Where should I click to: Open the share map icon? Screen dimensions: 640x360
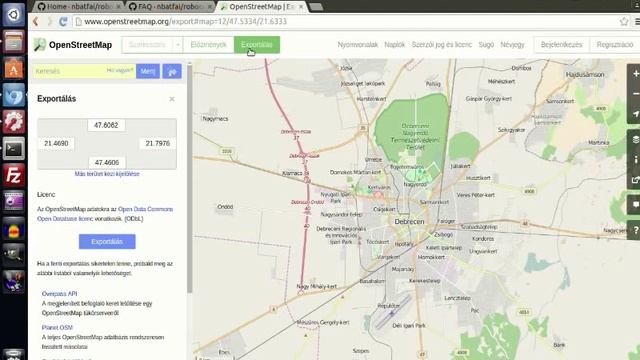pyautogui.click(x=635, y=180)
